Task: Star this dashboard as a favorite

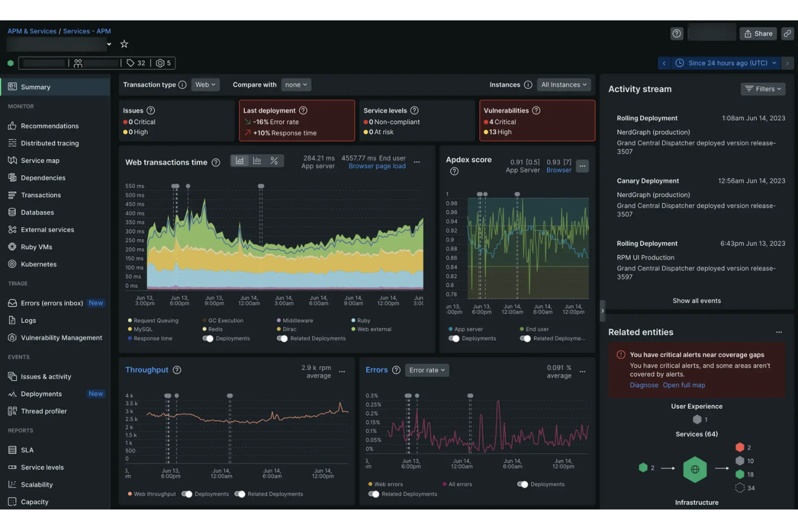Action: (124, 44)
